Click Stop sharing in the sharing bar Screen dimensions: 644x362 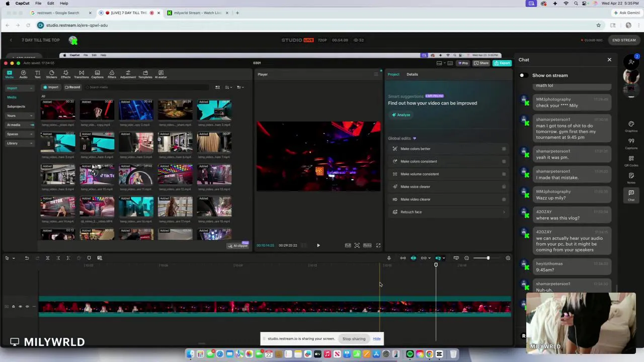(354, 339)
